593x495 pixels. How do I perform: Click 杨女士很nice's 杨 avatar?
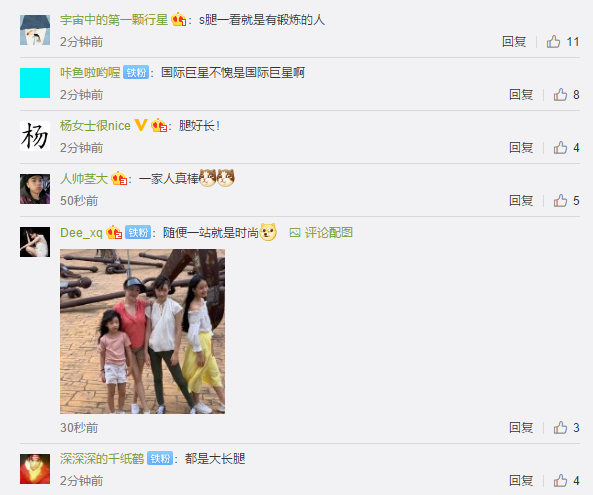(x=35, y=136)
